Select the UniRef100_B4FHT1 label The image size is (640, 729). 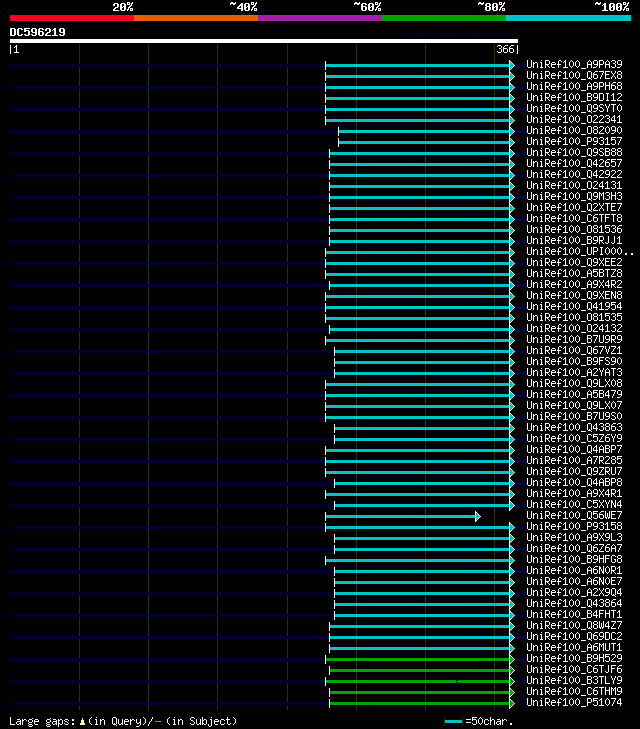(x=574, y=615)
